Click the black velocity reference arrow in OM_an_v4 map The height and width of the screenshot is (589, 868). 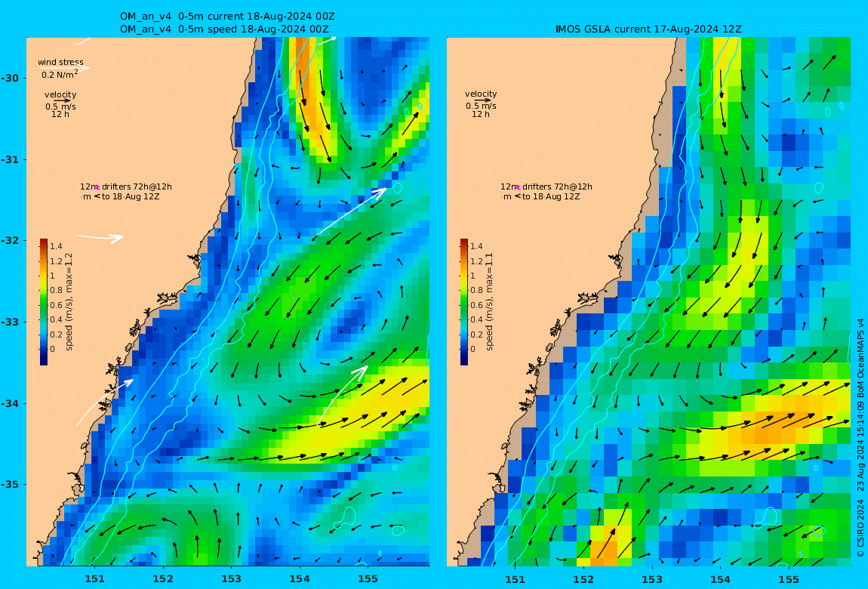pos(61,100)
